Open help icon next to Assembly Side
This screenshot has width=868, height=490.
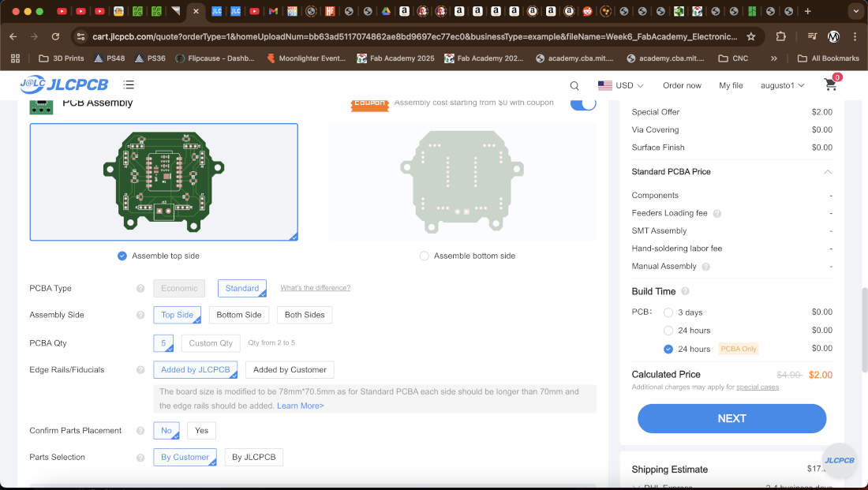click(x=140, y=315)
